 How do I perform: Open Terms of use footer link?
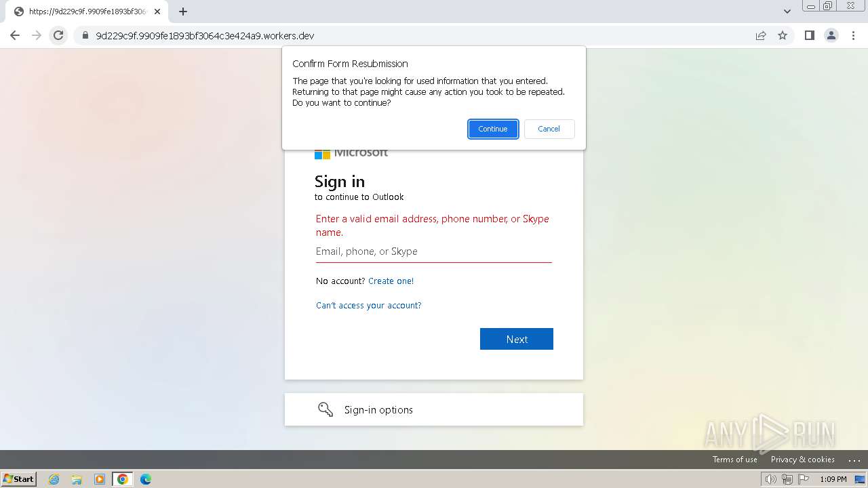click(x=734, y=460)
